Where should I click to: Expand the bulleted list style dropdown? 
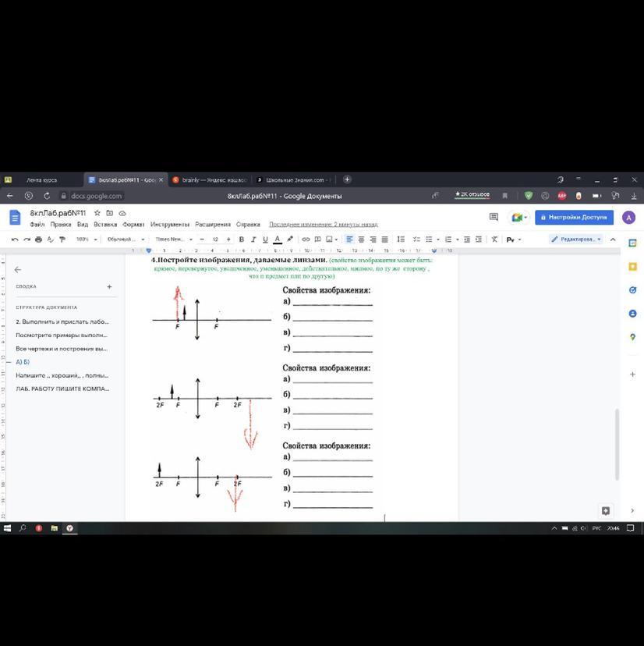pyautogui.click(x=437, y=240)
